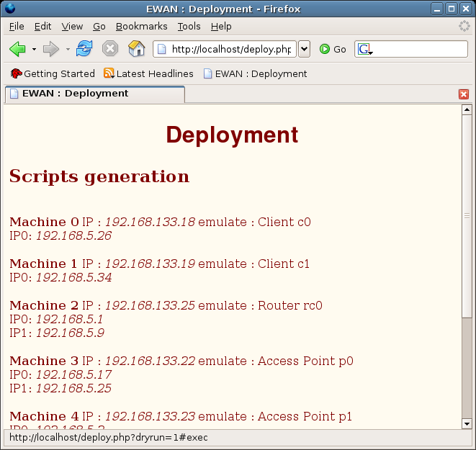The image size is (476, 450).
Task: Click the scrollbar down arrow
Action: pos(467,423)
